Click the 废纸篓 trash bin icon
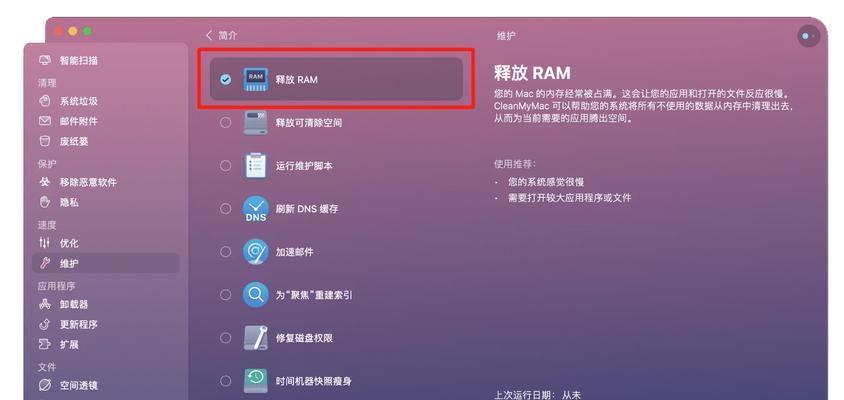 tap(45, 141)
